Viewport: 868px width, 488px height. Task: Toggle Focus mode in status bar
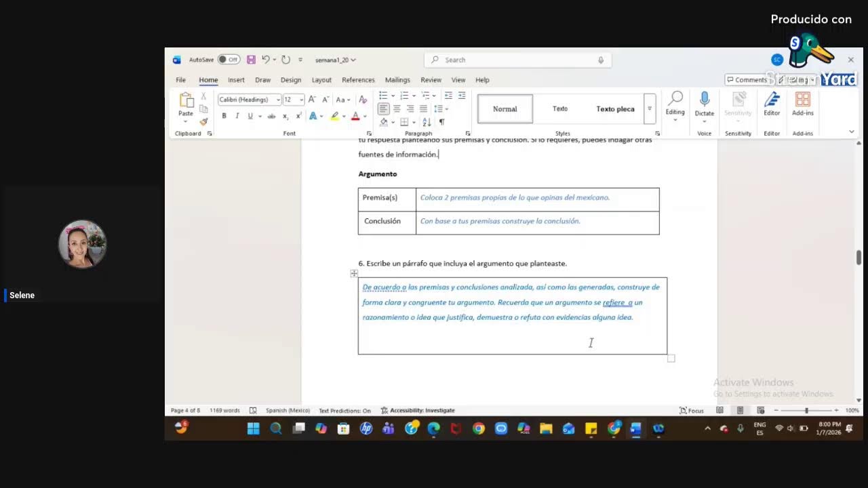point(692,410)
